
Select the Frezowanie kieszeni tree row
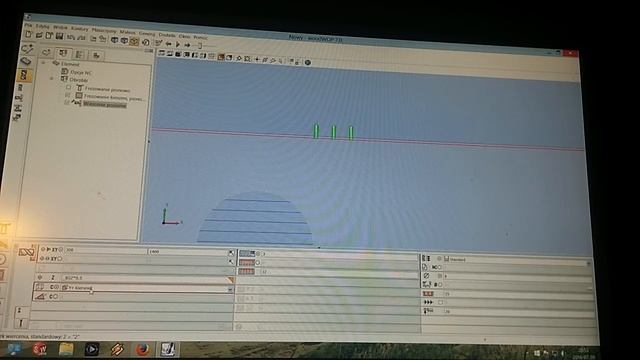[114, 98]
